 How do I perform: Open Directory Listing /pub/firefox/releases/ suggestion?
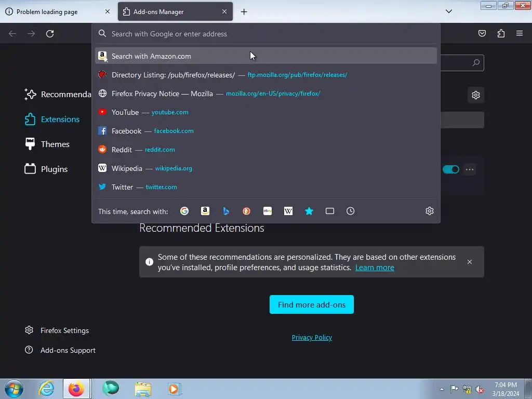click(265, 75)
